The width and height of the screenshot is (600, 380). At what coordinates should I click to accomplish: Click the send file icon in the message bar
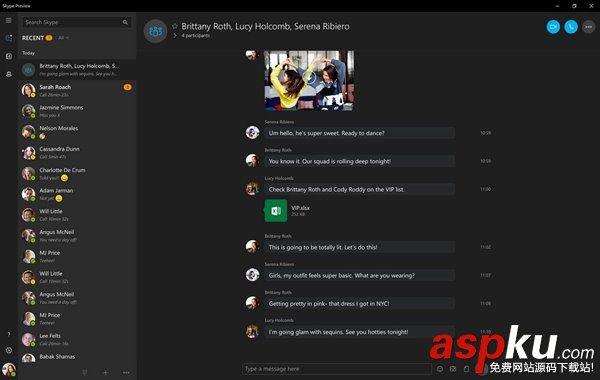[x=466, y=369]
